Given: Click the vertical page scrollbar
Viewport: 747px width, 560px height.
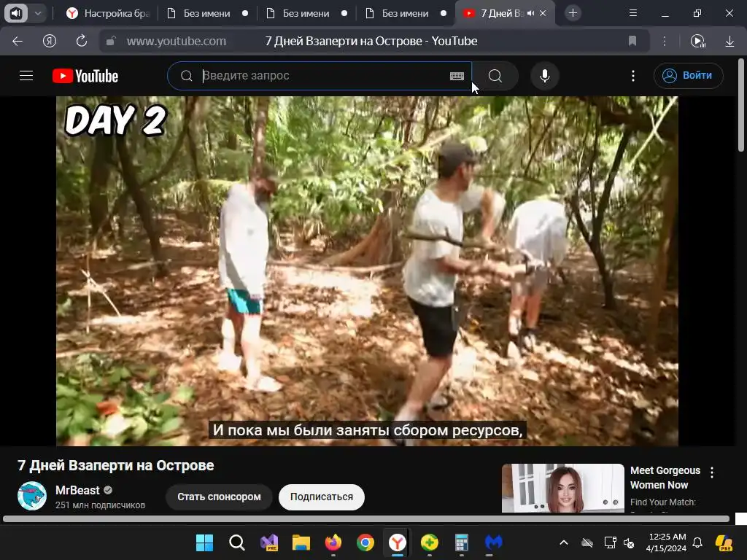Looking at the screenshot, I should pos(741,105).
